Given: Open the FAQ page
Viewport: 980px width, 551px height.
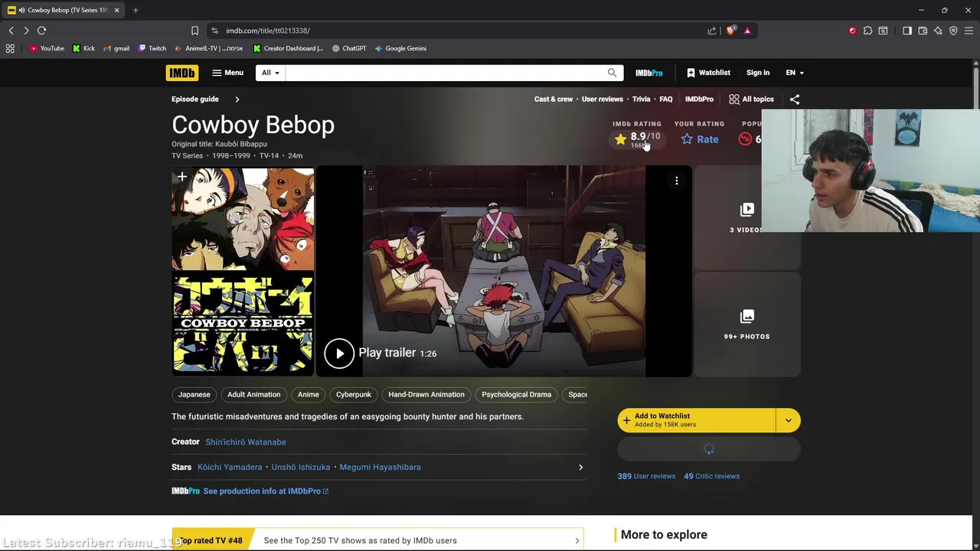Looking at the screenshot, I should 666,99.
